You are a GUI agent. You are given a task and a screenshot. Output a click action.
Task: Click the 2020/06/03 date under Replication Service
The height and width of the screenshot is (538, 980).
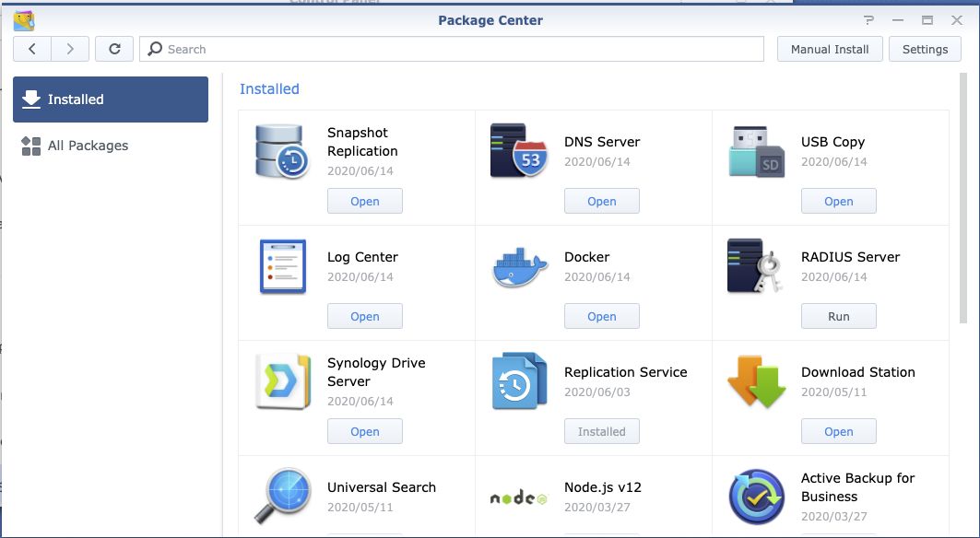(x=597, y=392)
